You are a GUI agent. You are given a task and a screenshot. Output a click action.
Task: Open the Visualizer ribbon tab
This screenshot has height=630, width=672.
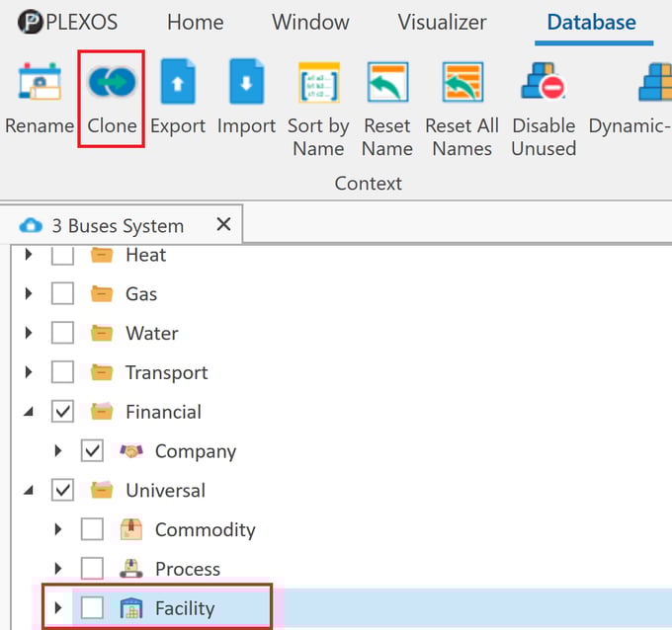pos(442,23)
